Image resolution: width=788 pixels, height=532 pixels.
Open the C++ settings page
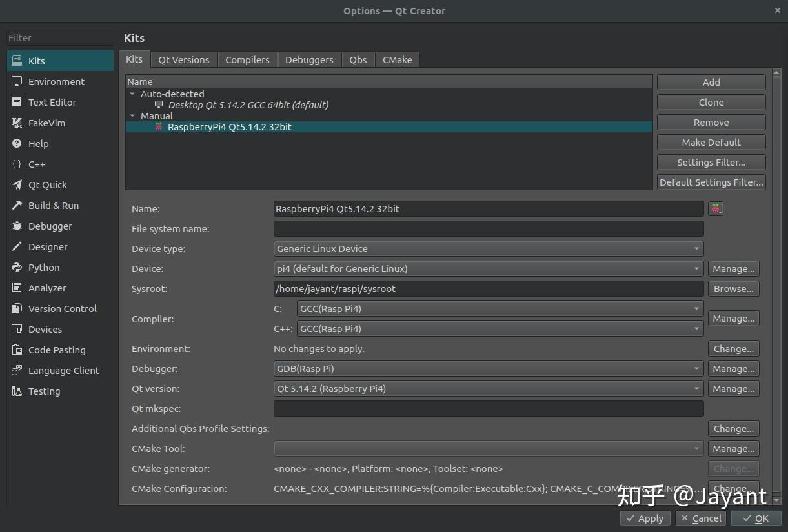pos(37,164)
